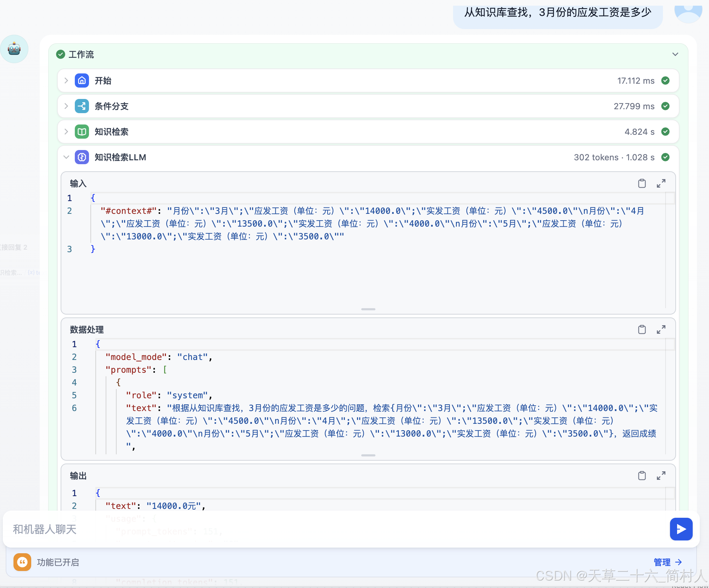
Task: Copy the 输入 panel JSON content
Action: [642, 183]
